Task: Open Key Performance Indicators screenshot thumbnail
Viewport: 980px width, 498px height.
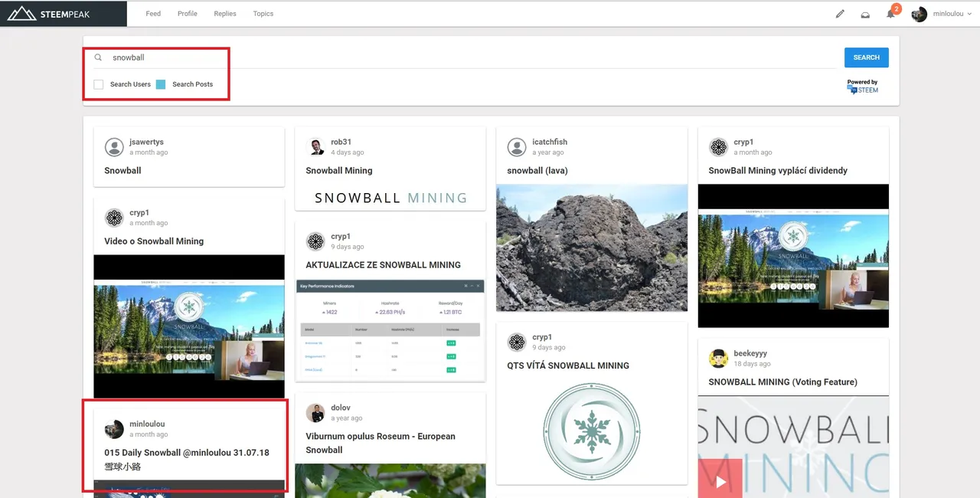Action: (390, 330)
